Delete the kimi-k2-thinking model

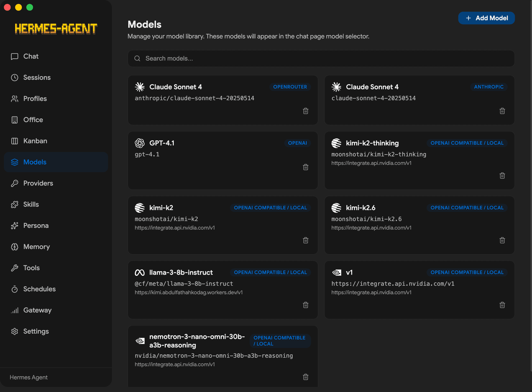502,176
